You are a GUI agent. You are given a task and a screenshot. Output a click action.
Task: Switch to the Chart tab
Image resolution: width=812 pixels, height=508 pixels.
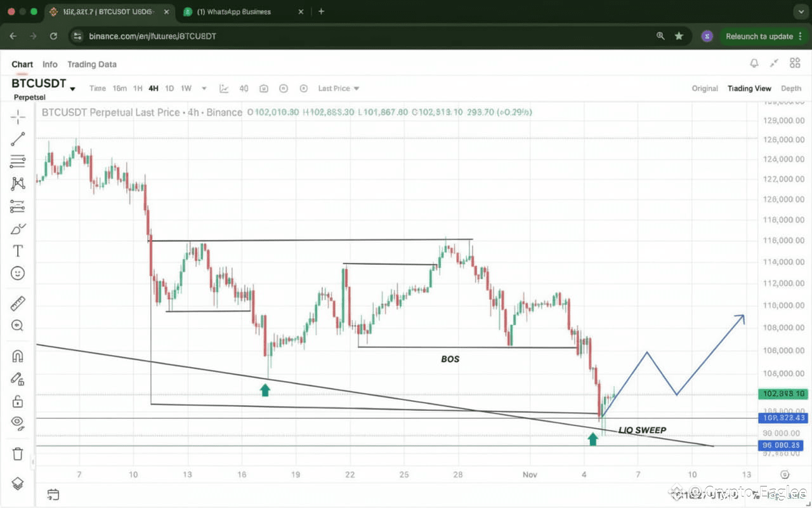pos(22,64)
